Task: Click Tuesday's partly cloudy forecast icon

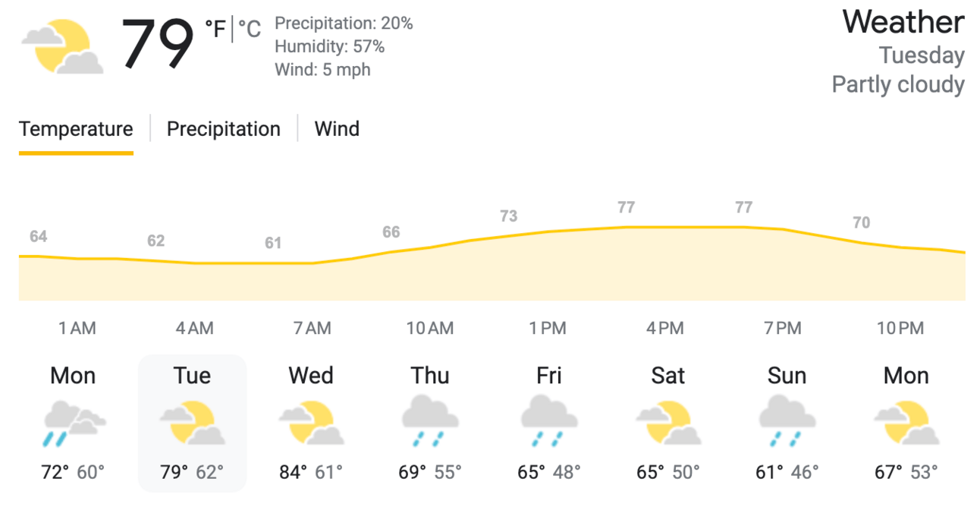Action: tap(192, 423)
